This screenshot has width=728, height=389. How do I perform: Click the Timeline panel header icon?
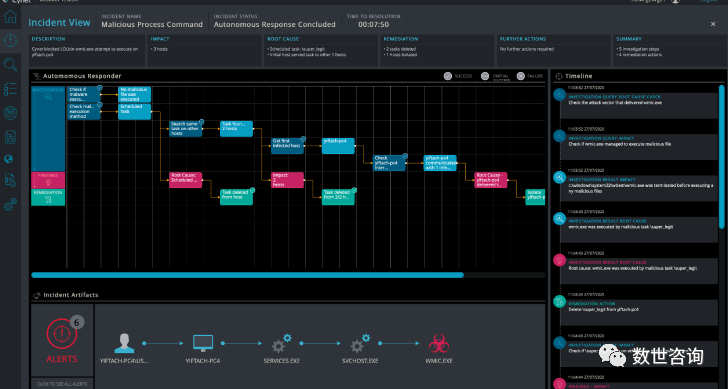coord(559,76)
